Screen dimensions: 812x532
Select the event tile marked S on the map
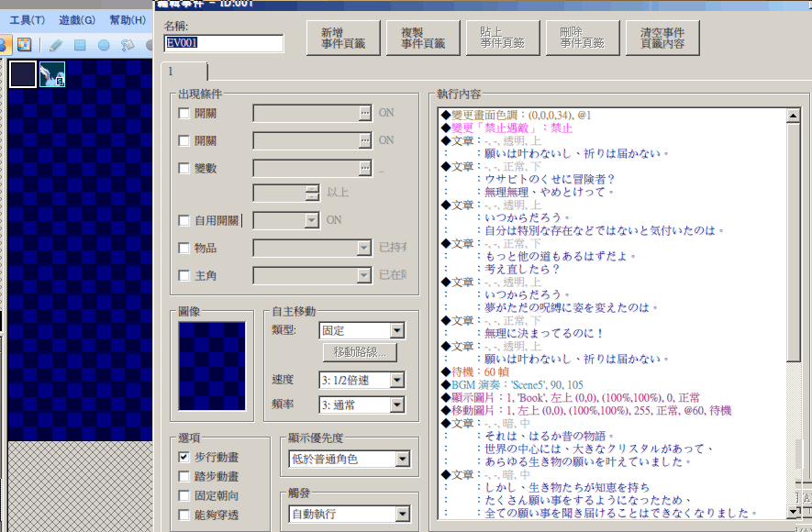click(x=52, y=74)
